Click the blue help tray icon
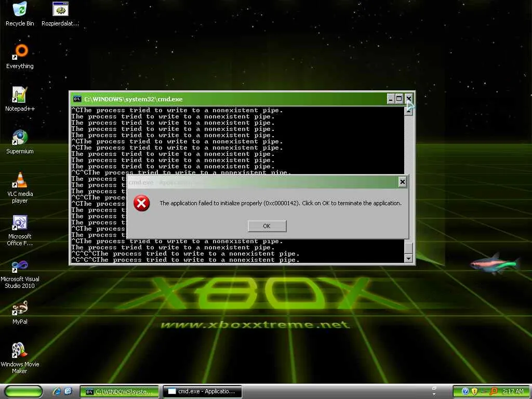 point(465,392)
